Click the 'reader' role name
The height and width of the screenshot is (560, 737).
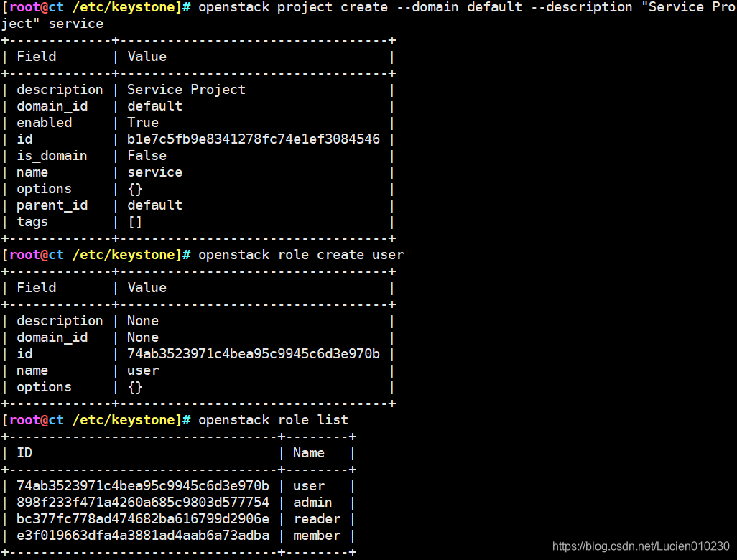317,518
